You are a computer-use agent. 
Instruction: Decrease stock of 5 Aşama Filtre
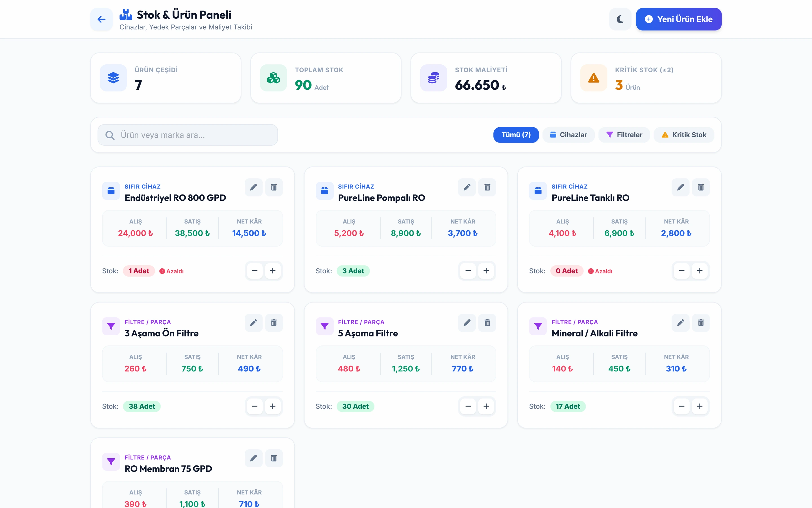click(x=468, y=406)
